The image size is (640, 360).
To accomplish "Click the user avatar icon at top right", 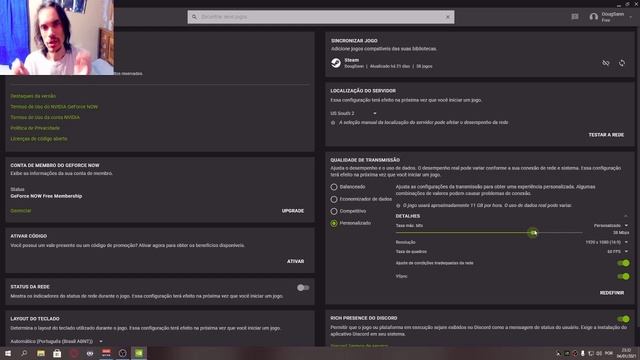I will click(x=594, y=17).
